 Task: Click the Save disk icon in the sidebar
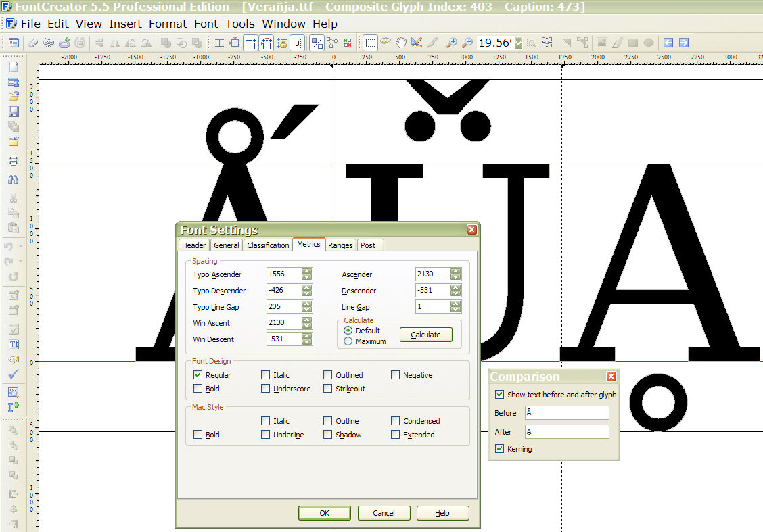13,112
